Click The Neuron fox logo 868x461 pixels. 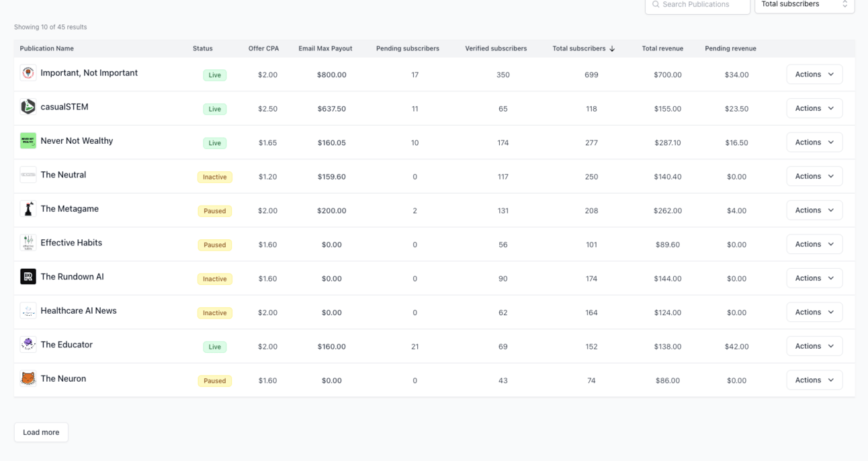[x=28, y=379]
